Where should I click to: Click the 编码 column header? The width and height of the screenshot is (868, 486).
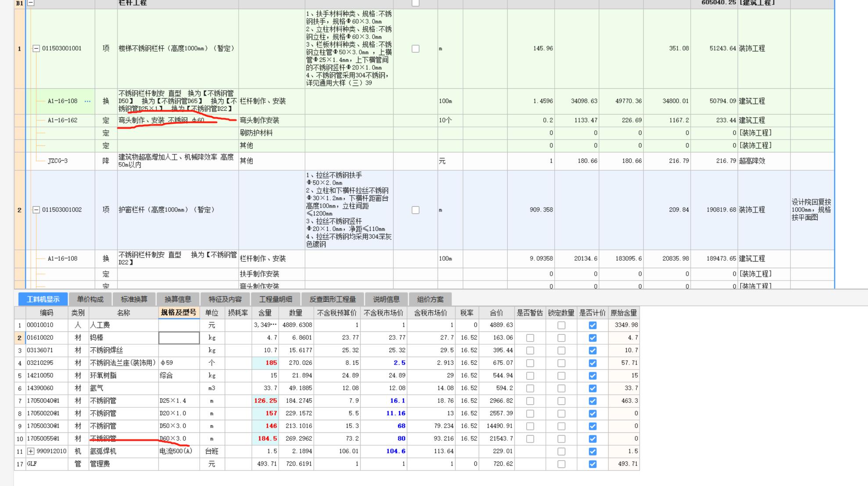click(x=47, y=313)
